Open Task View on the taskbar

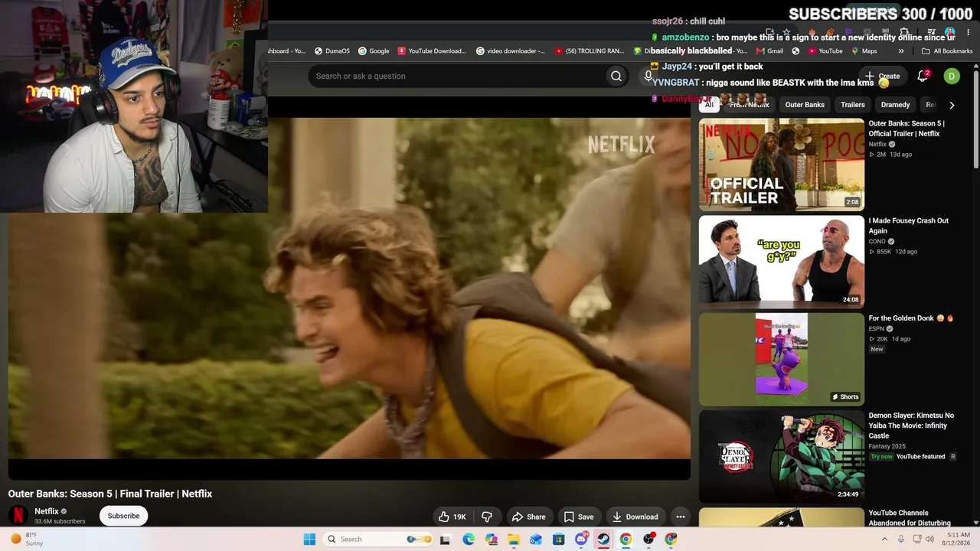445,539
